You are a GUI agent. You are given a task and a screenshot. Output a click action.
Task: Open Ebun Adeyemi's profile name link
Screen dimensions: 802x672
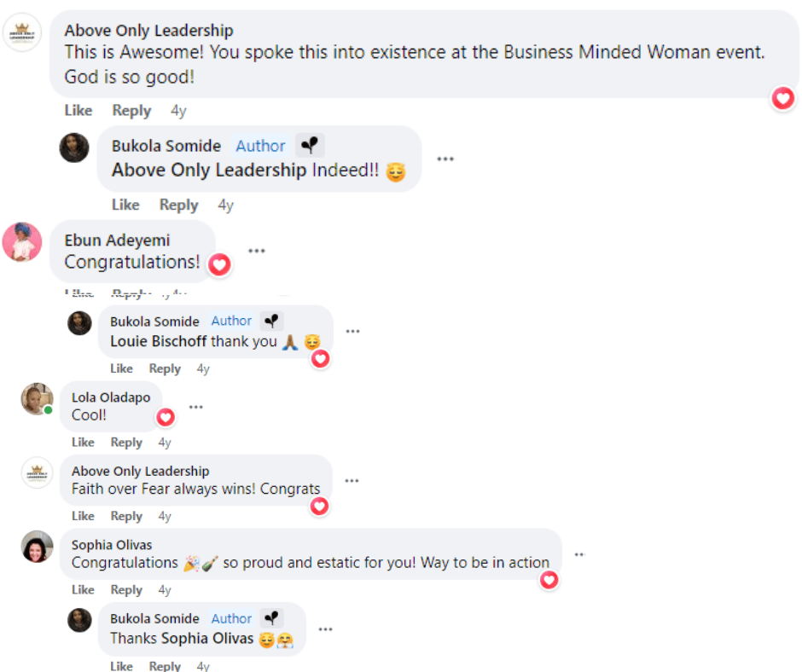pos(117,241)
